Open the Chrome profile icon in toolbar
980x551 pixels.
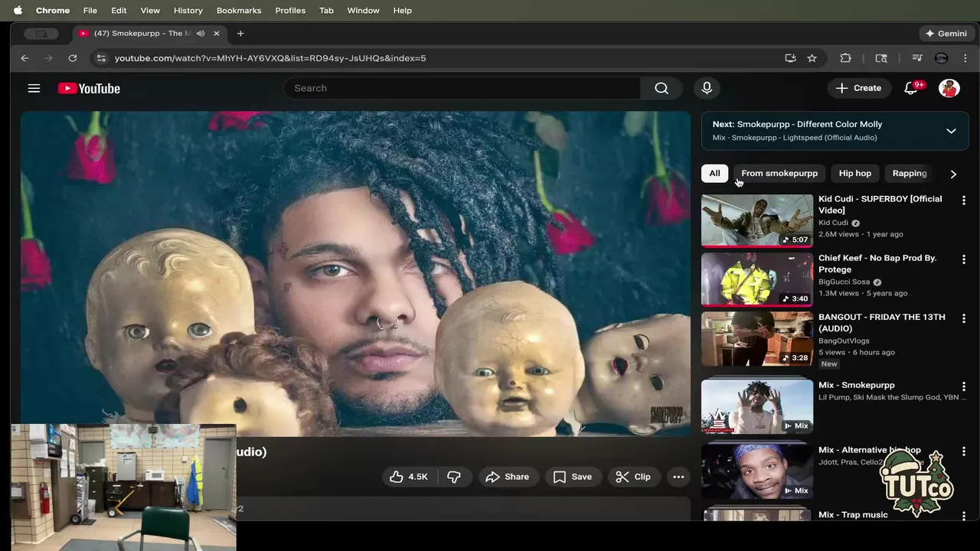942,58
